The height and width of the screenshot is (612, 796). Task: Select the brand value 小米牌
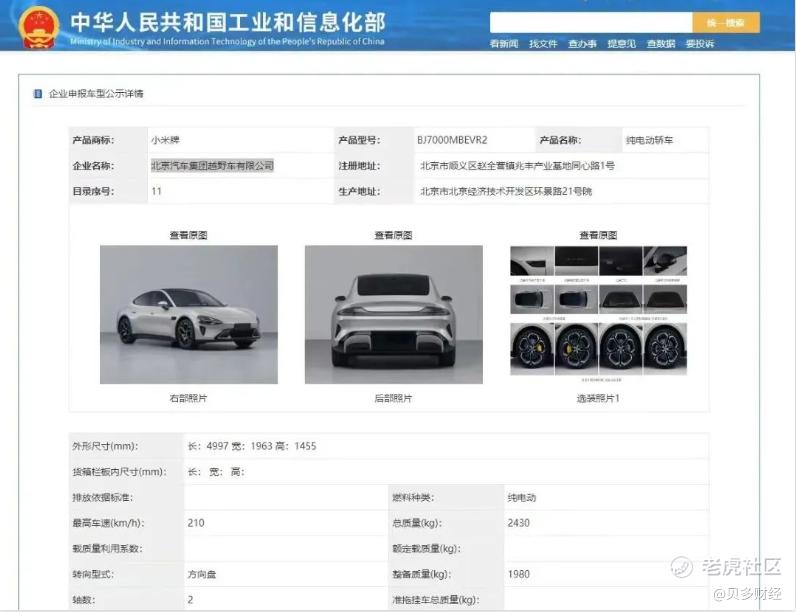point(165,140)
